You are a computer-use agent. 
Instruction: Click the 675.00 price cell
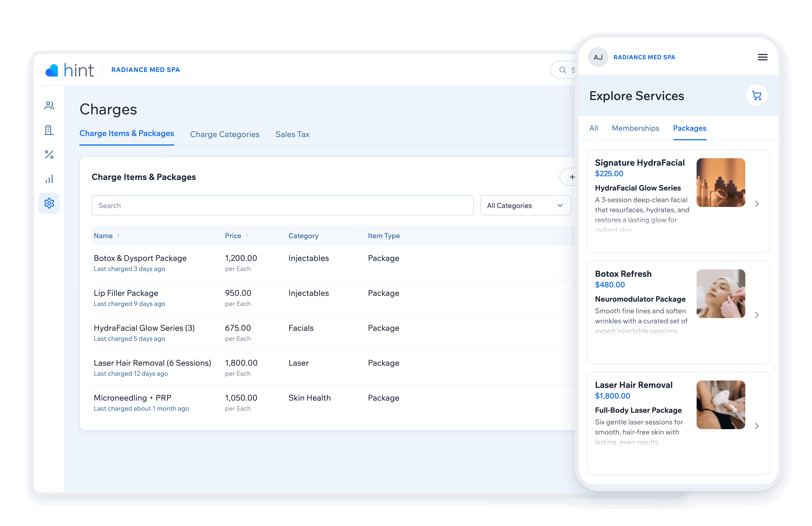click(x=238, y=328)
